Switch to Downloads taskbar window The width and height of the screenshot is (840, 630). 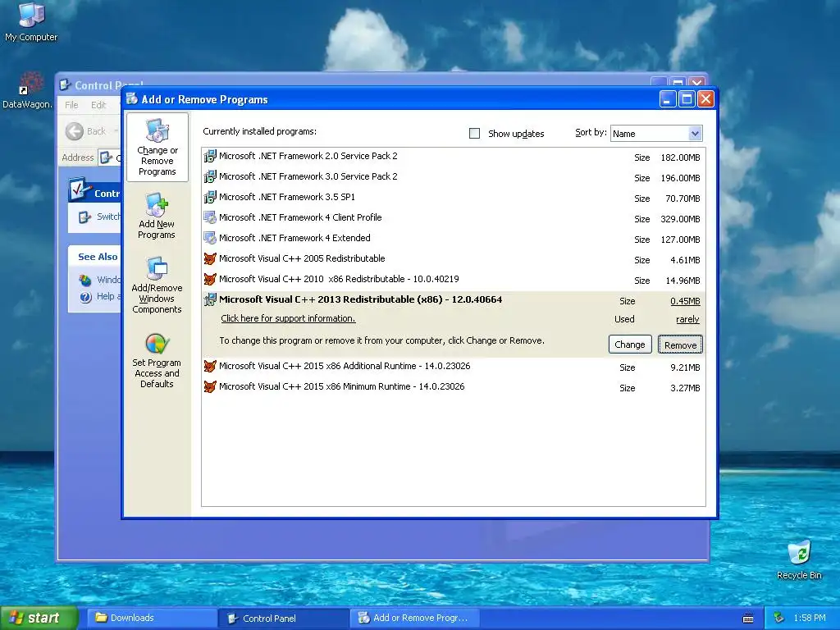pyautogui.click(x=151, y=619)
